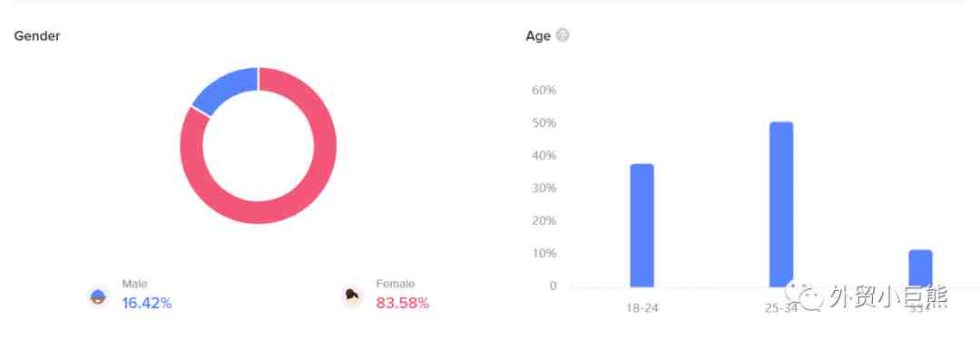Click the Age section heading
Screen dimensions: 980x340
pos(538,36)
